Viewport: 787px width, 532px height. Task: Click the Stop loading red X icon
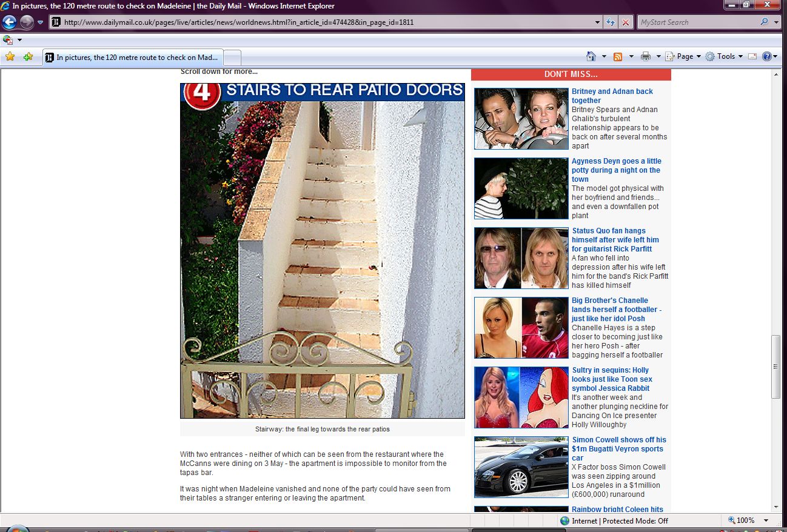(626, 22)
